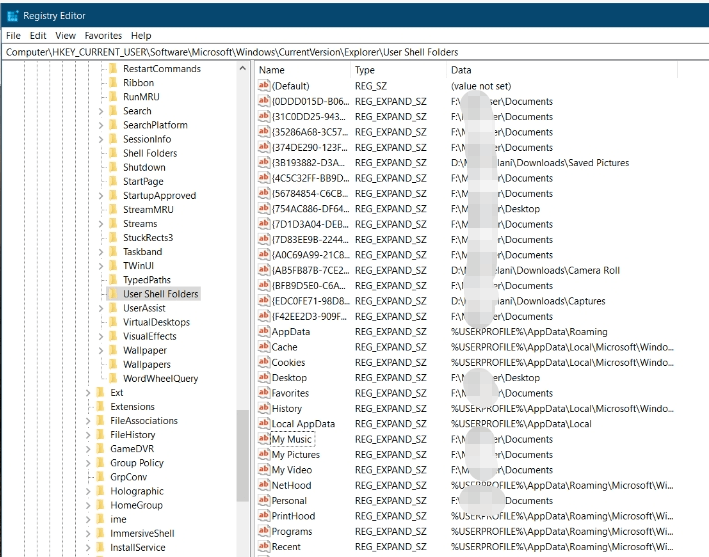Select the ImmersiveShell key in tree
This screenshot has width=709, height=557.
142,533
